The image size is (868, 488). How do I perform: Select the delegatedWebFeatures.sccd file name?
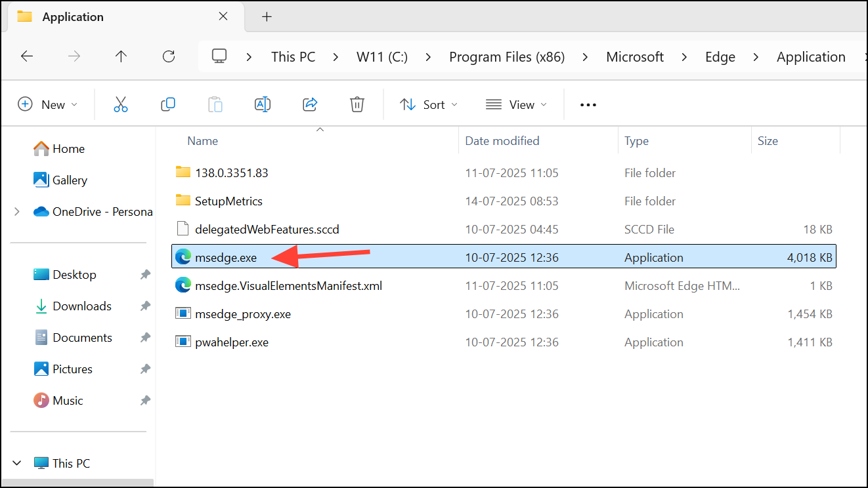coord(267,229)
